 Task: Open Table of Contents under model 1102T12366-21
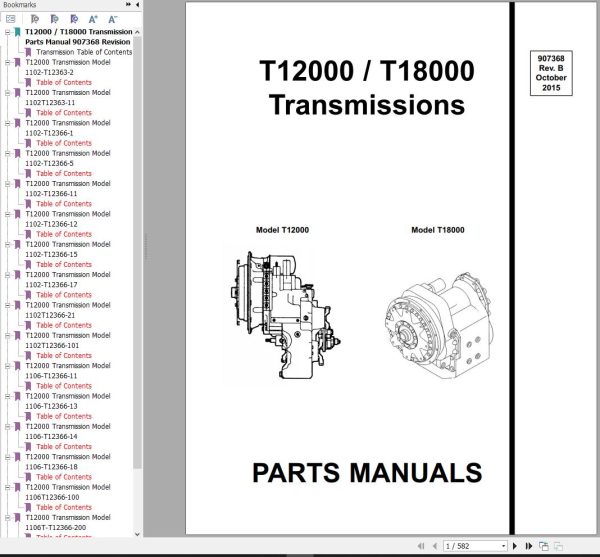[x=64, y=325]
